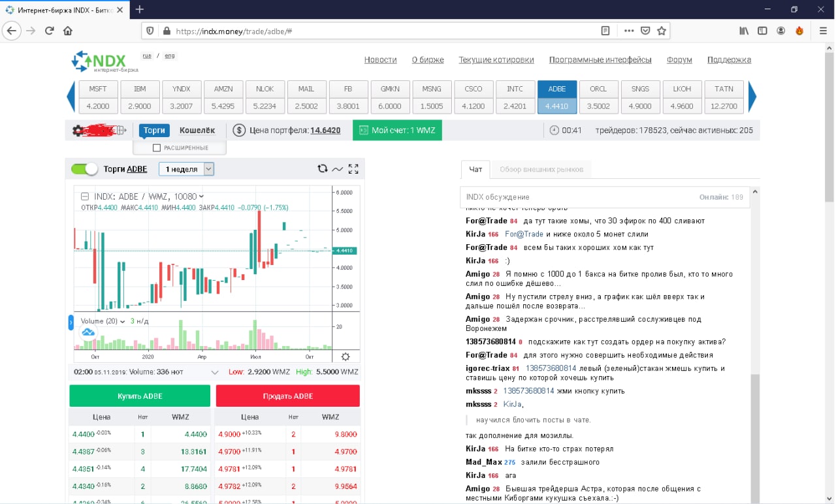Click the dollar portfolio price icon
Screen dimensions: 836x504
click(239, 131)
